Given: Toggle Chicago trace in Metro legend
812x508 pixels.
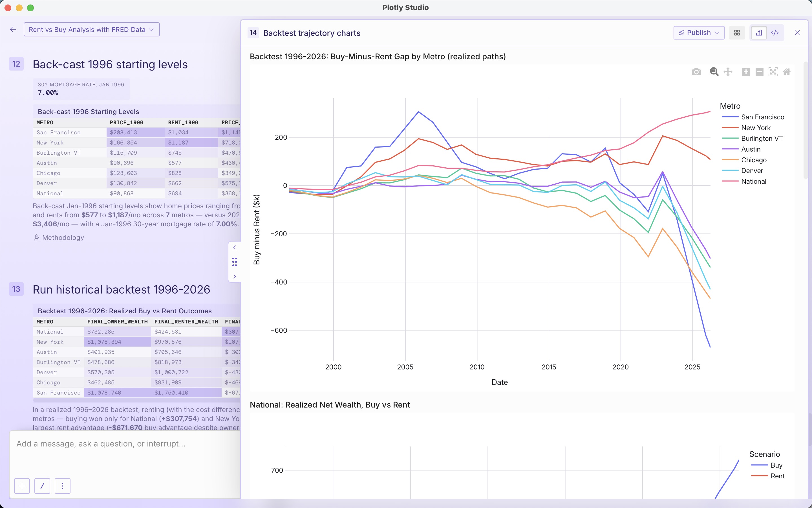Looking at the screenshot, I should (744, 160).
